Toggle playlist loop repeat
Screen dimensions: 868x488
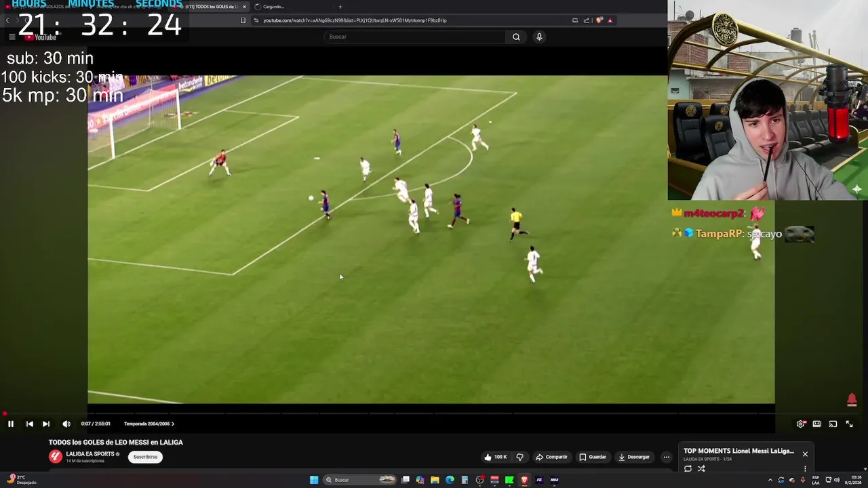(688, 468)
